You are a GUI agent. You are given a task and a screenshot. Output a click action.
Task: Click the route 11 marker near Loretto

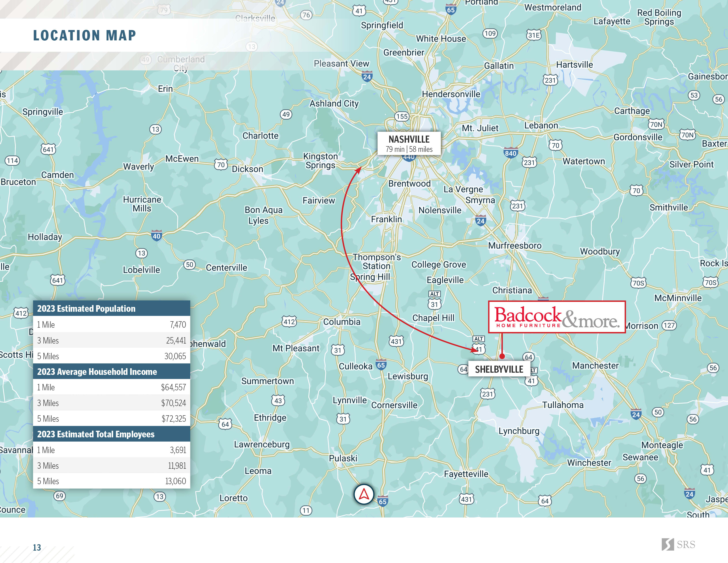pyautogui.click(x=306, y=510)
